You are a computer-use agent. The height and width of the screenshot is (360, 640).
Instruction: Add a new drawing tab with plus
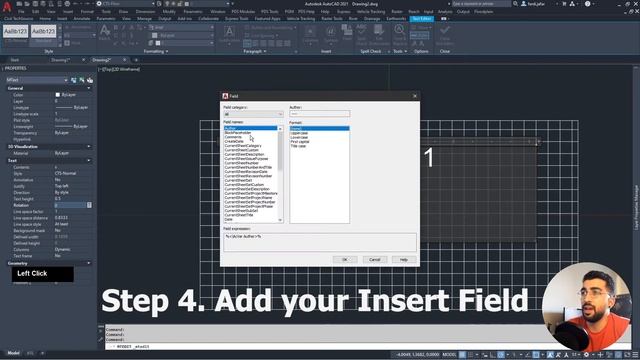click(136, 60)
